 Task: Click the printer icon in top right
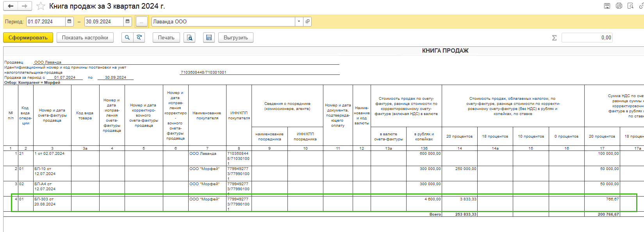[619, 6]
